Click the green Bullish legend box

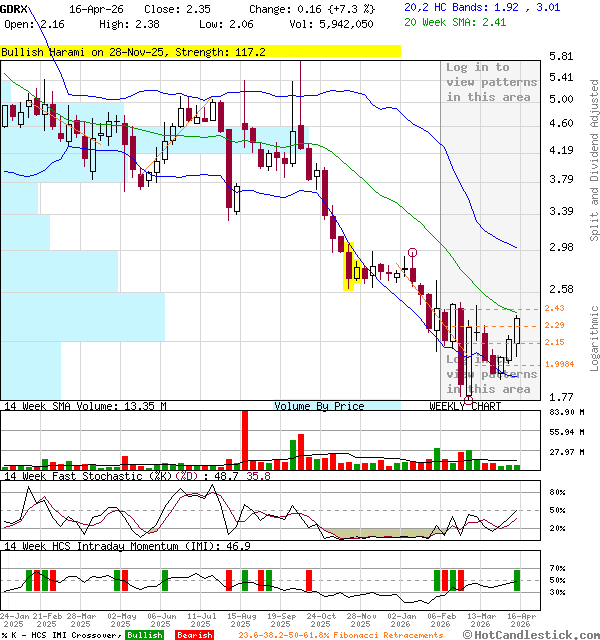[x=145, y=635]
